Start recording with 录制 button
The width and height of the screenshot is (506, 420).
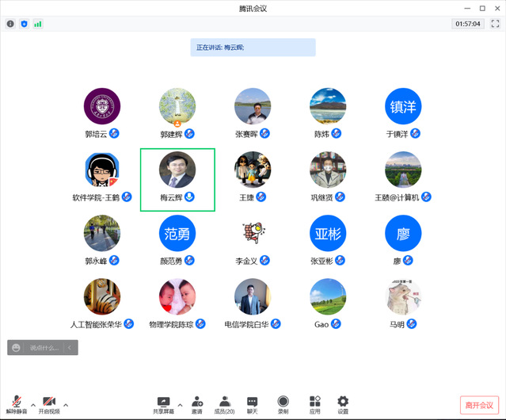283,404
